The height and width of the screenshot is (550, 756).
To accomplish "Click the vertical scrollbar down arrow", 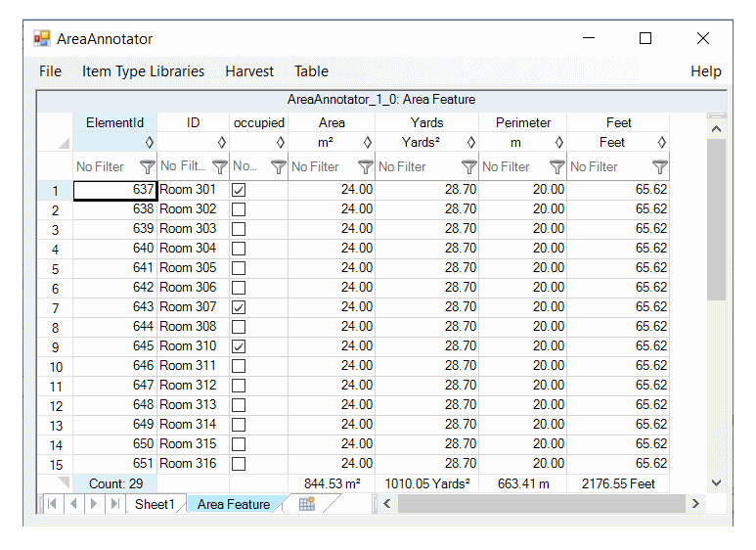I will [x=717, y=482].
